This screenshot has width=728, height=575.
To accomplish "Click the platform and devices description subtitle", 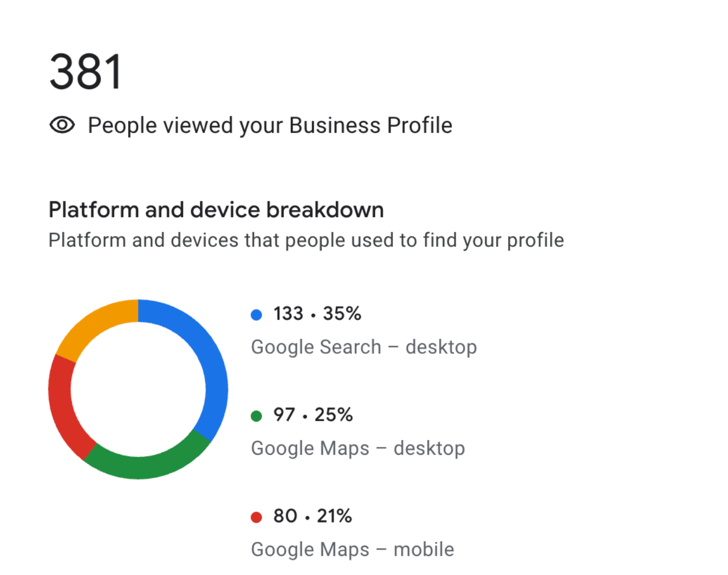I will click(306, 240).
